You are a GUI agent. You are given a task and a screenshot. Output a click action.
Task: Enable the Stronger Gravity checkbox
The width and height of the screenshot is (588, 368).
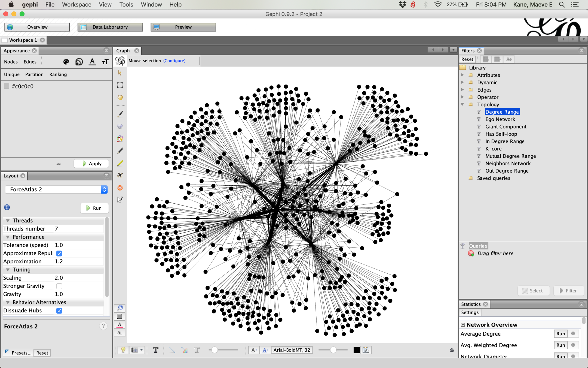pos(59,286)
